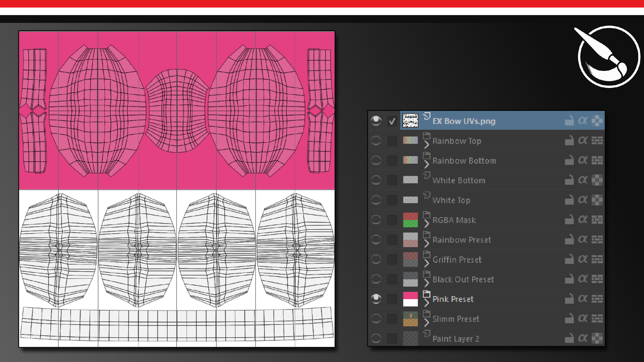The width and height of the screenshot is (644, 362).
Task: Click the lock icon on EX Bow UVs.png layer
Action: (x=569, y=121)
